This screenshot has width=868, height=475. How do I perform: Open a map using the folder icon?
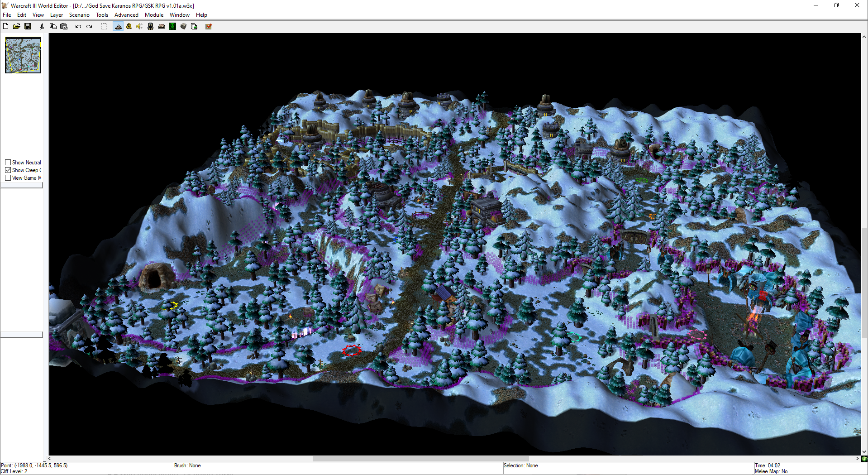[x=17, y=26]
